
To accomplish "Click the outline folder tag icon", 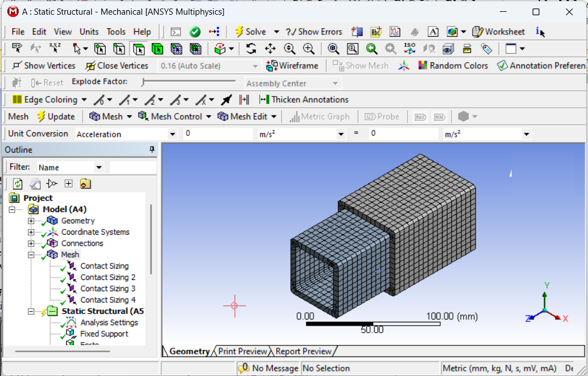I will pyautogui.click(x=85, y=184).
